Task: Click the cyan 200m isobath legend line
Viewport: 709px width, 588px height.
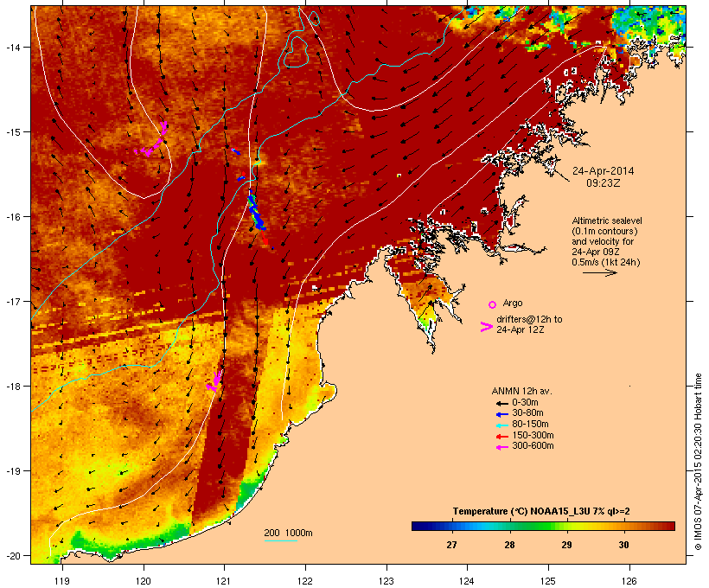Action: click(x=280, y=540)
